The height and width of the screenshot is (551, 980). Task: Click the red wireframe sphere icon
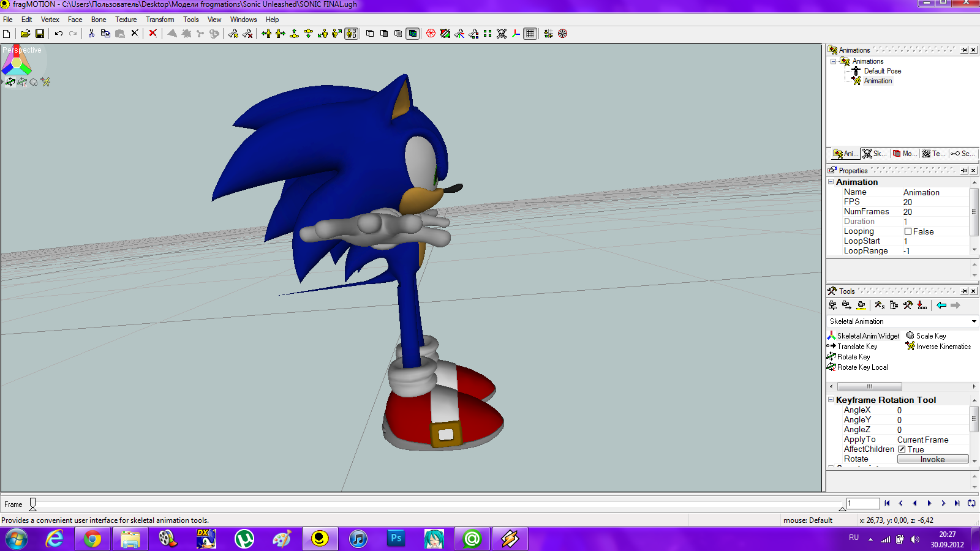coord(431,34)
